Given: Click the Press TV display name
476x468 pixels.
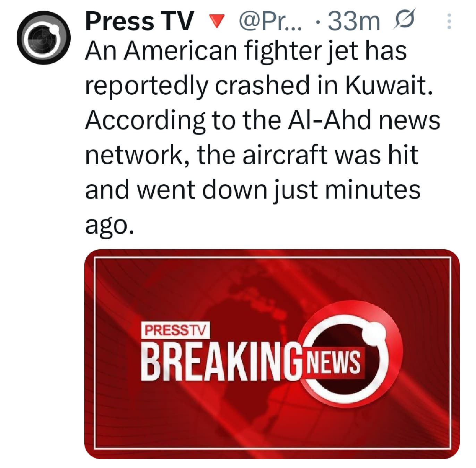Looking at the screenshot, I should (x=139, y=21).
